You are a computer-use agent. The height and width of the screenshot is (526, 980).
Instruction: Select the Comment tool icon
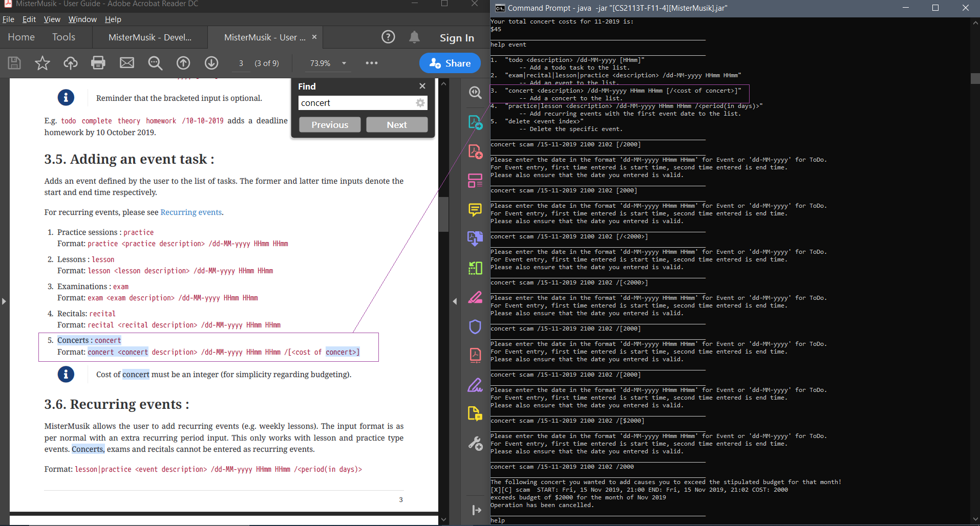[x=475, y=210]
